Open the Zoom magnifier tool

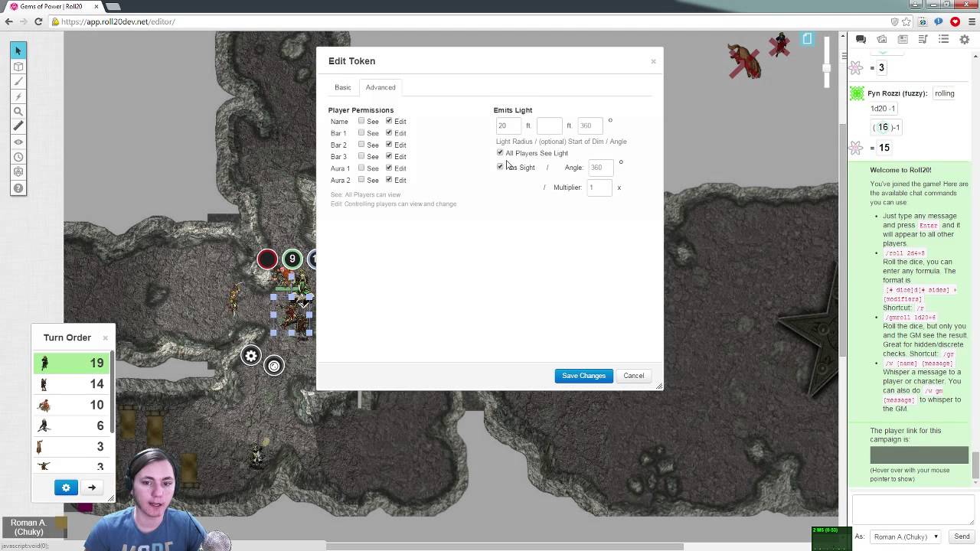tap(18, 112)
